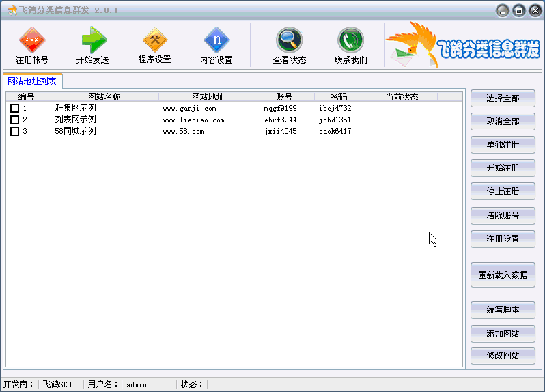
Task: Click the account ebrf3944
Action: click(x=280, y=120)
